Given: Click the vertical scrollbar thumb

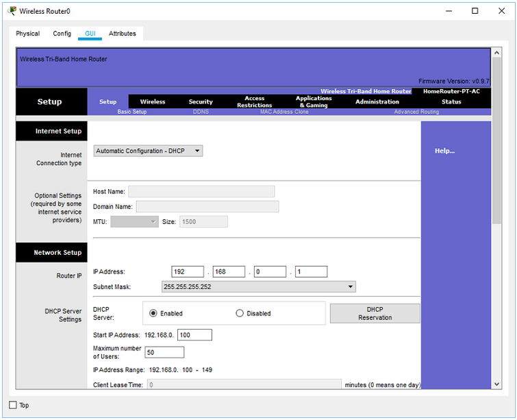Looking at the screenshot, I should coord(496,141).
